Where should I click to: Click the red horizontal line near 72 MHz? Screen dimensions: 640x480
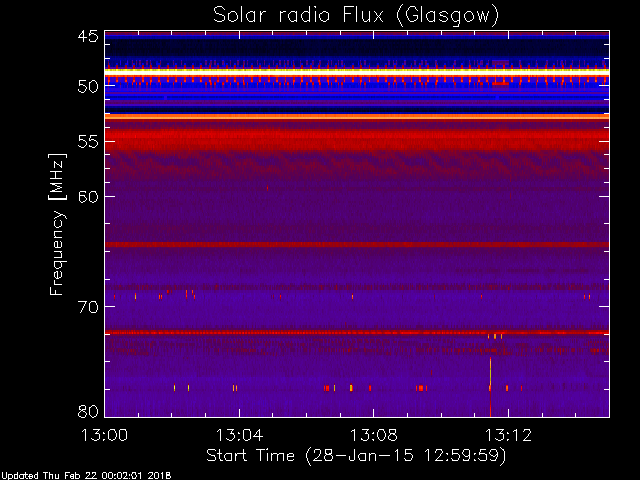[357, 332]
